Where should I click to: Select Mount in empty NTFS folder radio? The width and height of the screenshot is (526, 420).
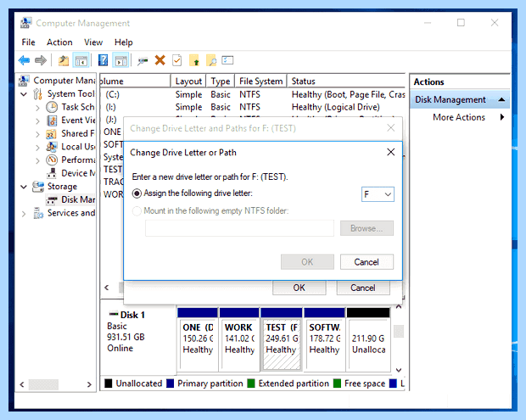point(137,211)
